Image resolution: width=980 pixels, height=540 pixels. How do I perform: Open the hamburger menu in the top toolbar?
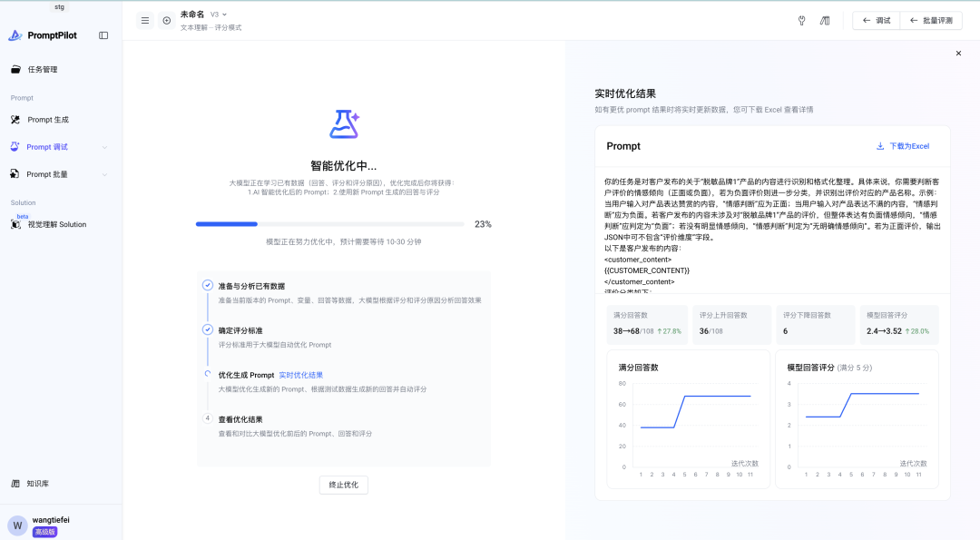point(144,20)
